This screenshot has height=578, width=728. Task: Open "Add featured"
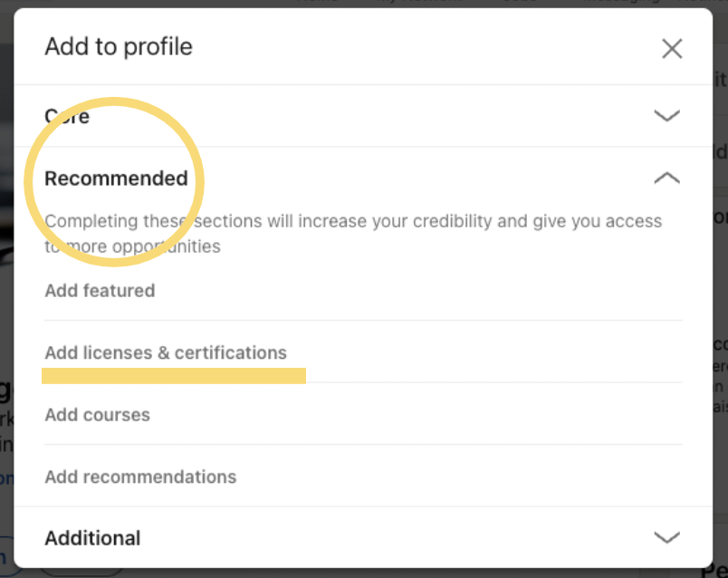[x=100, y=290]
